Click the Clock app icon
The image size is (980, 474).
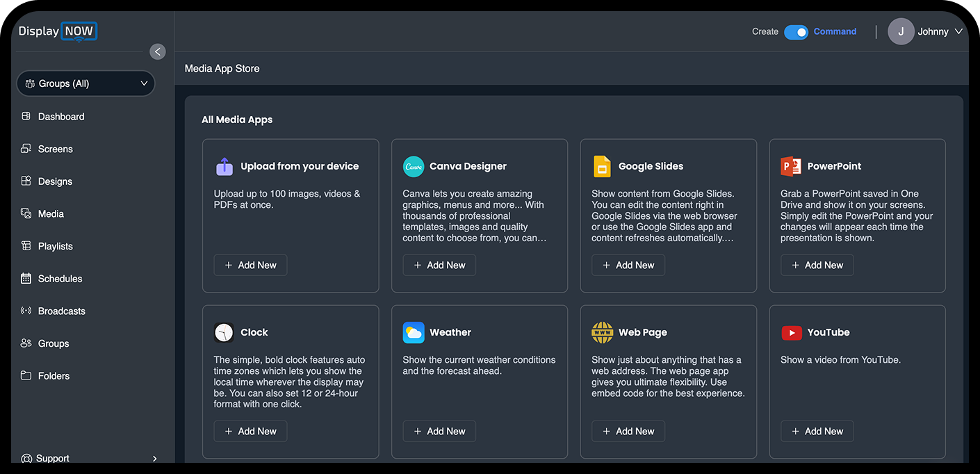click(224, 333)
